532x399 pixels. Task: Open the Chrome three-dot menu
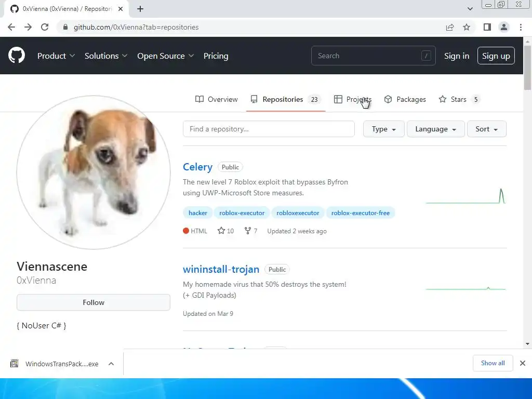521,27
